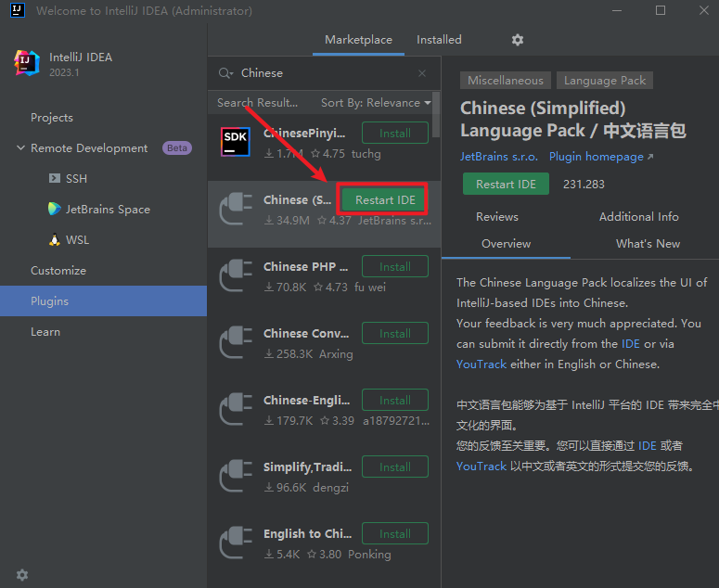This screenshot has height=588, width=719.
Task: Click the Chinese-English plugin icon
Action: coord(236,409)
